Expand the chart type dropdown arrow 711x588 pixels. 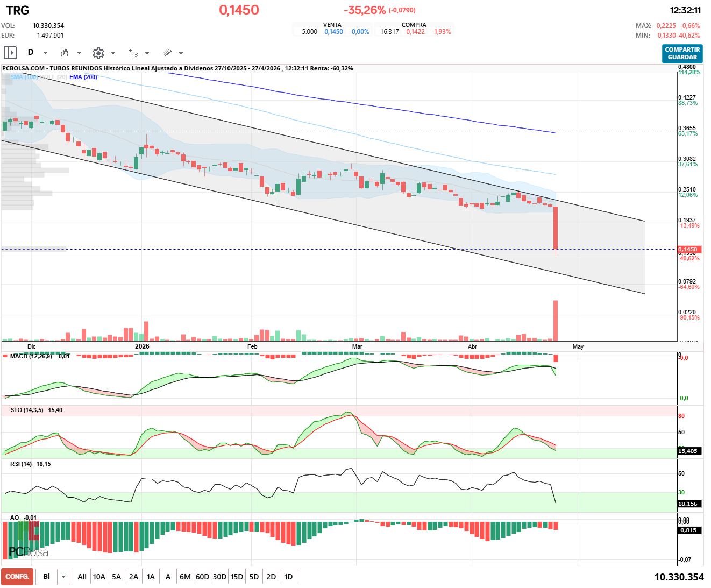tap(79, 53)
